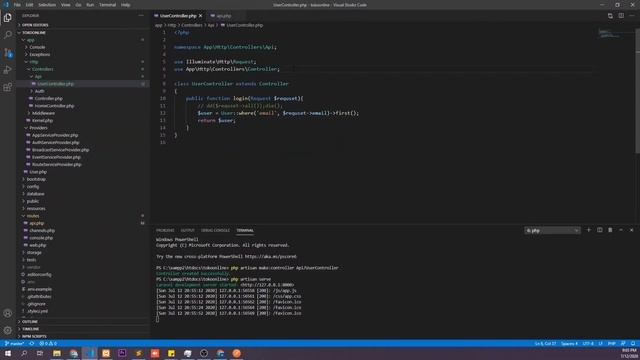Switch to the api.php editor tab
The height and width of the screenshot is (360, 640).
coord(224,16)
